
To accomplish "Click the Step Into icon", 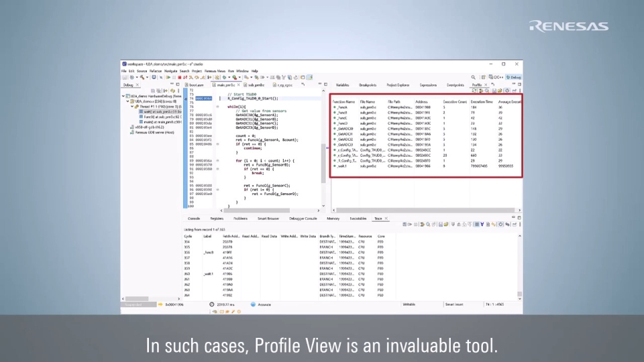I will click(191, 77).
